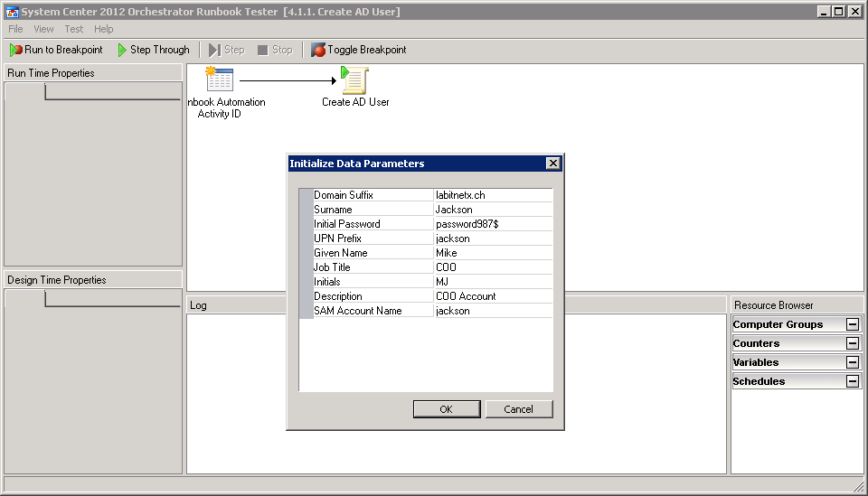The width and height of the screenshot is (868, 496).
Task: Click the application icon in title bar
Action: 12,12
